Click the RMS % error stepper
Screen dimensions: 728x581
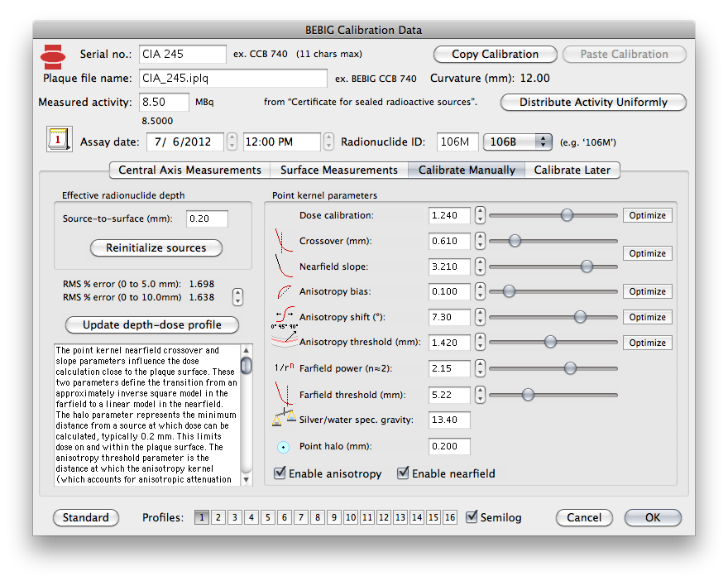tap(237, 297)
